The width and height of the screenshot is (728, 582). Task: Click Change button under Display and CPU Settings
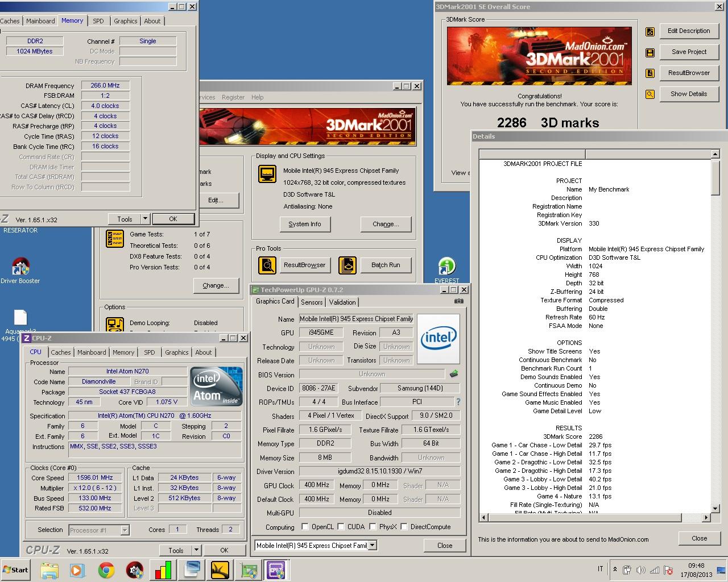(386, 224)
